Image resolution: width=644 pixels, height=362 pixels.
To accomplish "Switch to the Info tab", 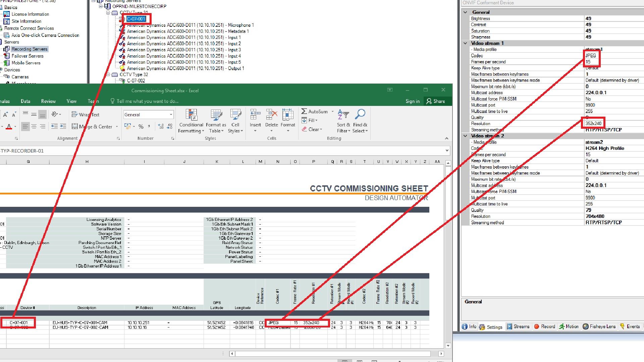I will pos(469,326).
